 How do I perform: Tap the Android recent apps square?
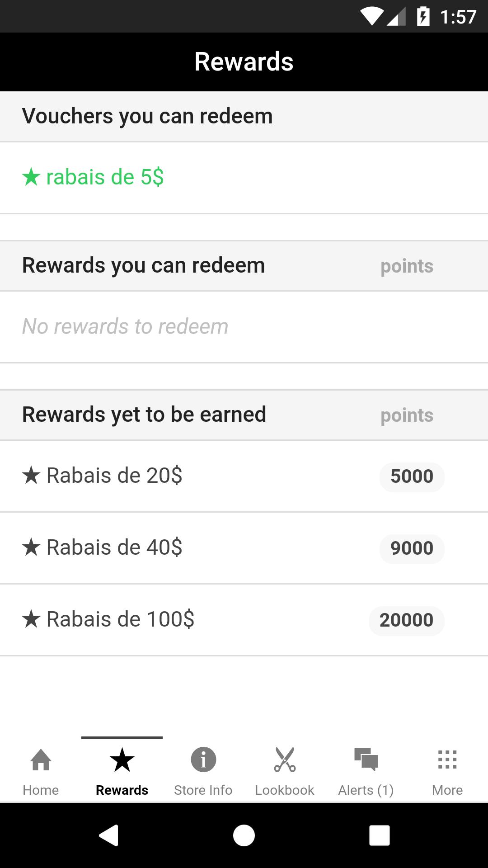379,835
